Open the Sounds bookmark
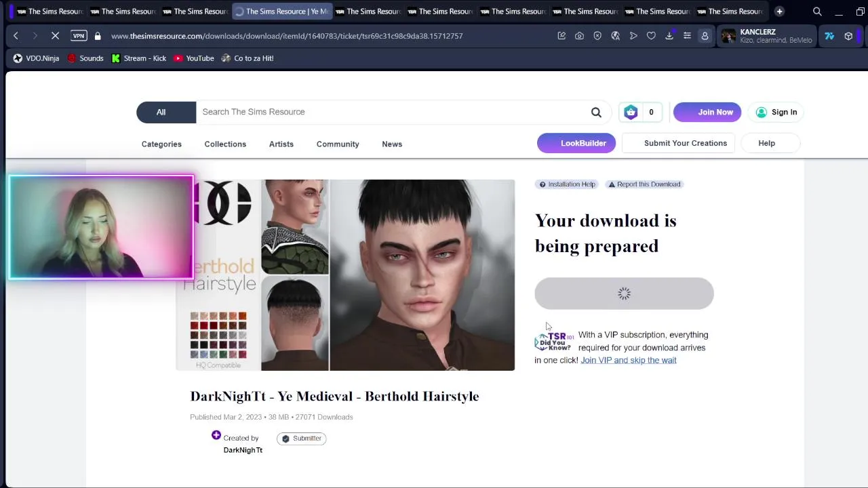The height and width of the screenshot is (488, 868). point(85,58)
